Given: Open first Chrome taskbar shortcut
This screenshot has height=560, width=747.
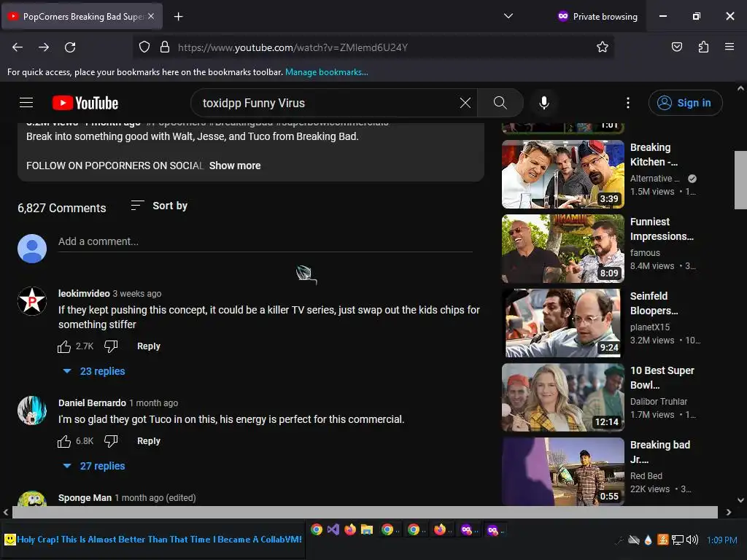Looking at the screenshot, I should tap(317, 529).
